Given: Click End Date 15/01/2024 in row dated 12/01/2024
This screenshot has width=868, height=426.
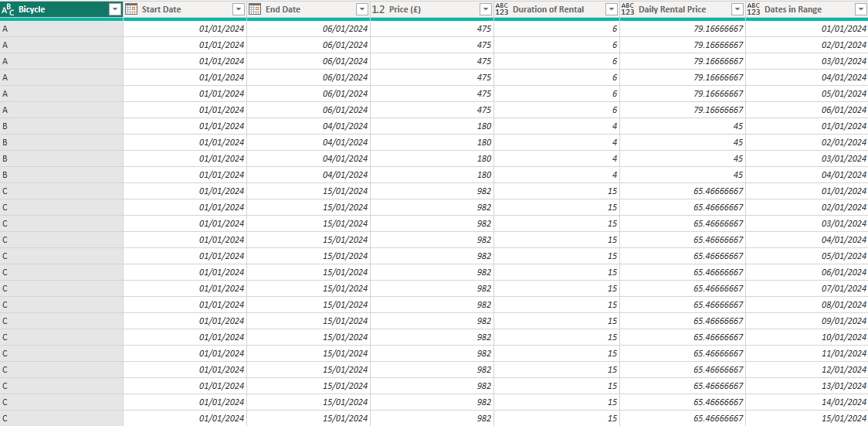Looking at the screenshot, I should point(308,369).
